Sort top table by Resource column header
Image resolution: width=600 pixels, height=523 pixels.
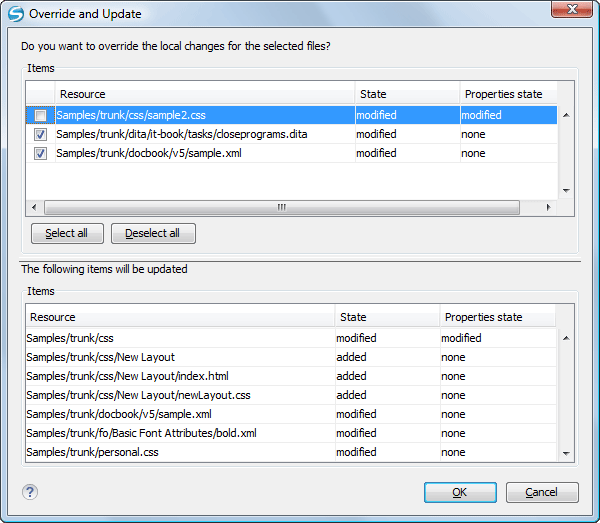tap(205, 94)
